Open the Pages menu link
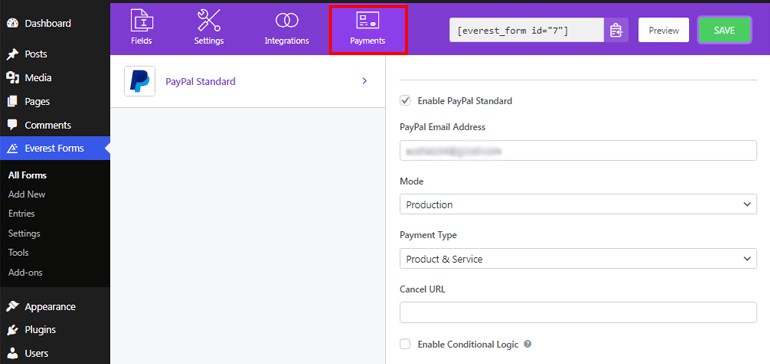 [37, 102]
